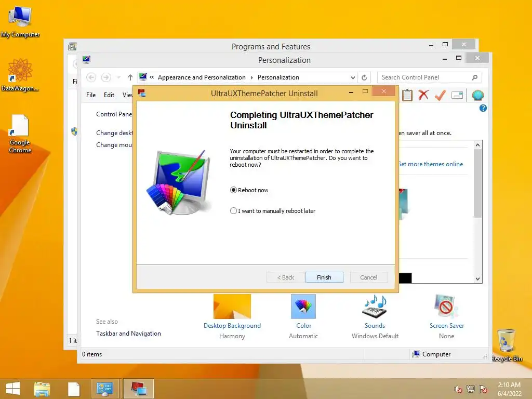Open Taskbar and Navigation link
Screen dimensions: 532x399
128,334
